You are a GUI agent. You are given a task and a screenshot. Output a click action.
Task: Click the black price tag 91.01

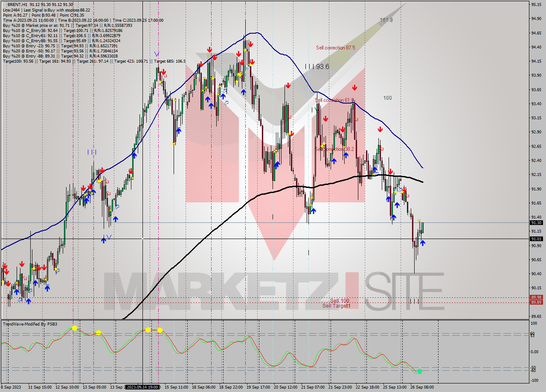[536, 239]
